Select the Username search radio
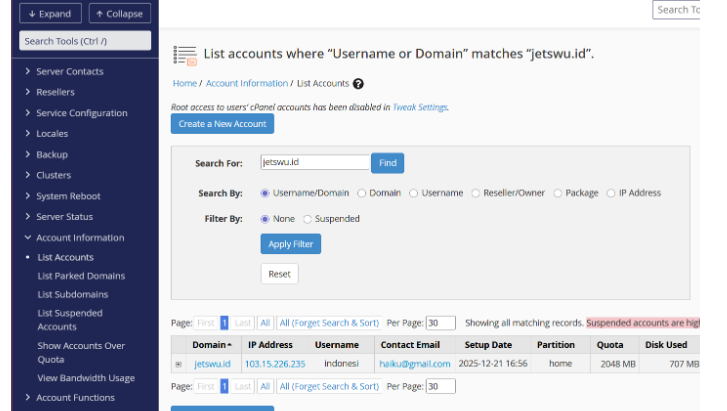The image size is (727, 411). pyautogui.click(x=414, y=193)
